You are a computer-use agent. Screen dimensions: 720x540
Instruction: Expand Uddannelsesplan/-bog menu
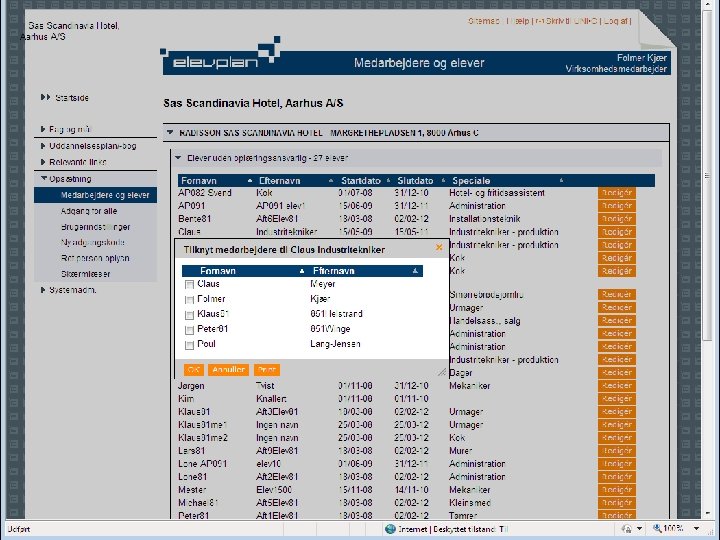click(43, 146)
